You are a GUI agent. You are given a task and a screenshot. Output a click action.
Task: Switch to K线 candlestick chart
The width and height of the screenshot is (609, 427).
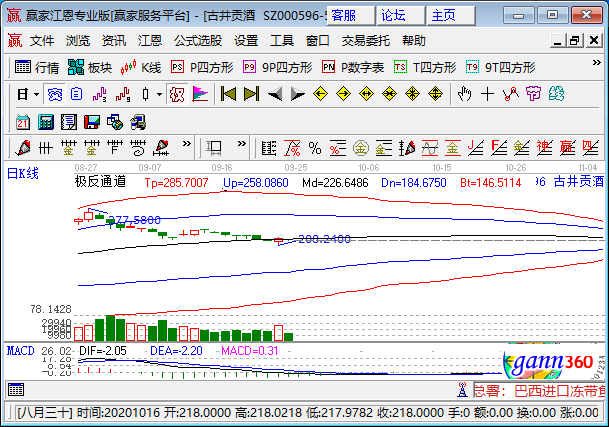pyautogui.click(x=141, y=68)
